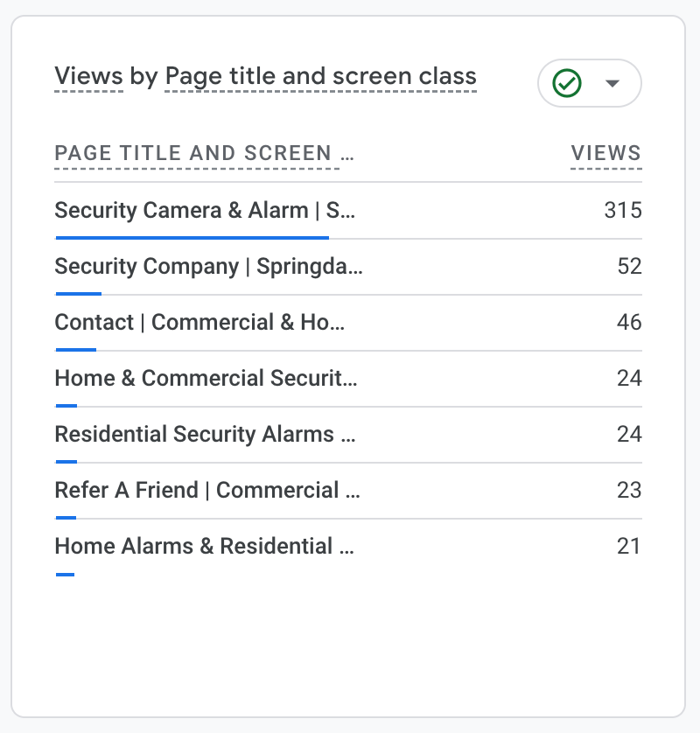Click the 23 views value
The height and width of the screenshot is (733, 700).
tap(629, 490)
